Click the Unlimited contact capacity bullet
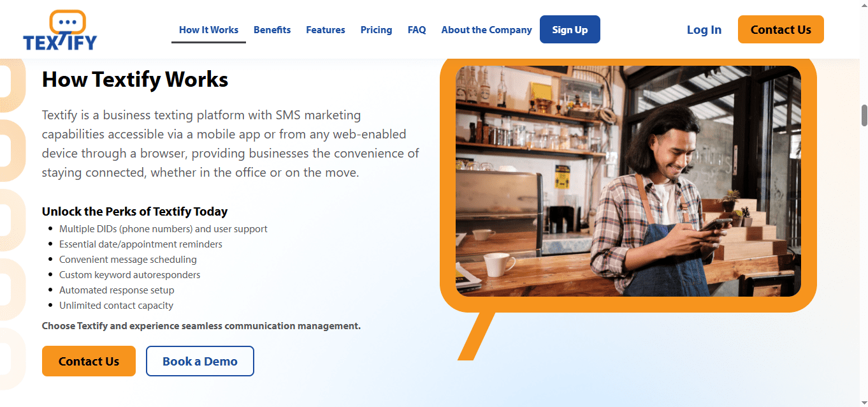868x407 pixels. 116,306
